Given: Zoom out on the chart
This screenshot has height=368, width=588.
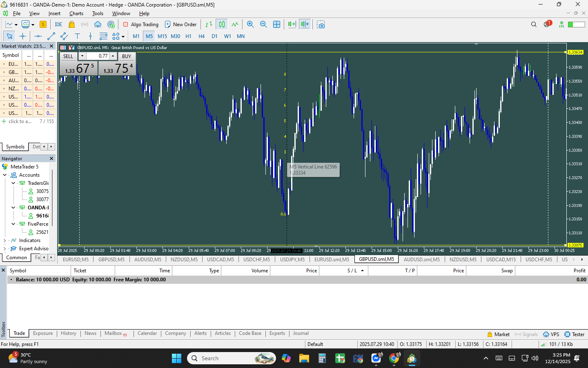Looking at the screenshot, I should point(263,25).
